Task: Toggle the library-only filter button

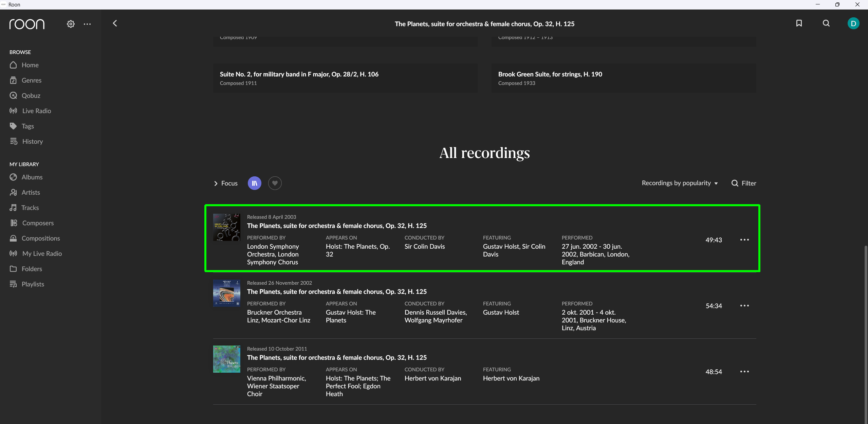Action: click(255, 183)
